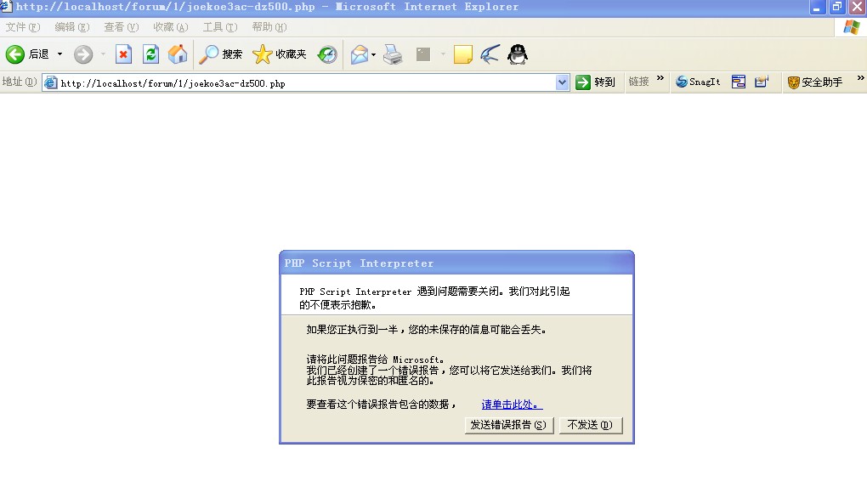Minimize the Internet Explorer window
This screenshot has width=867, height=504.
tap(817, 7)
